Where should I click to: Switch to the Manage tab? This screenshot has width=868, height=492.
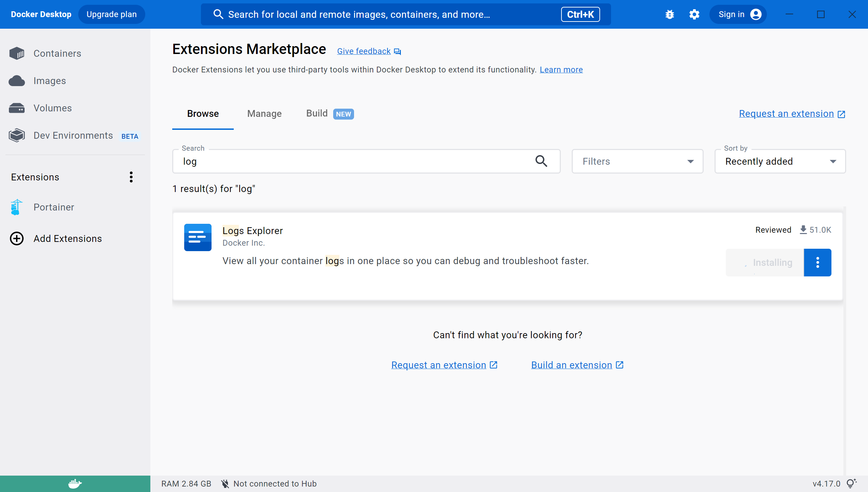pyautogui.click(x=264, y=114)
